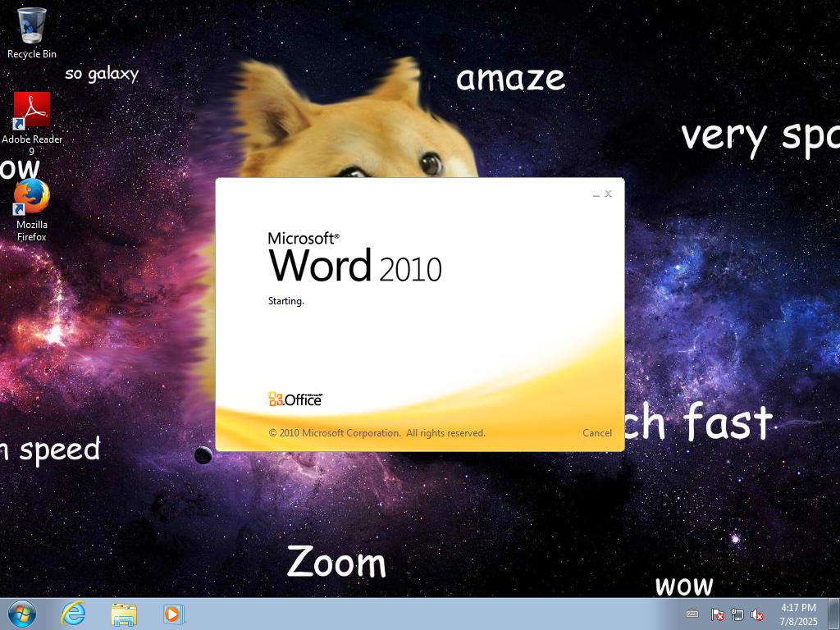Cancel the Word 2010 startup
Image resolution: width=840 pixels, height=630 pixels.
(596, 433)
